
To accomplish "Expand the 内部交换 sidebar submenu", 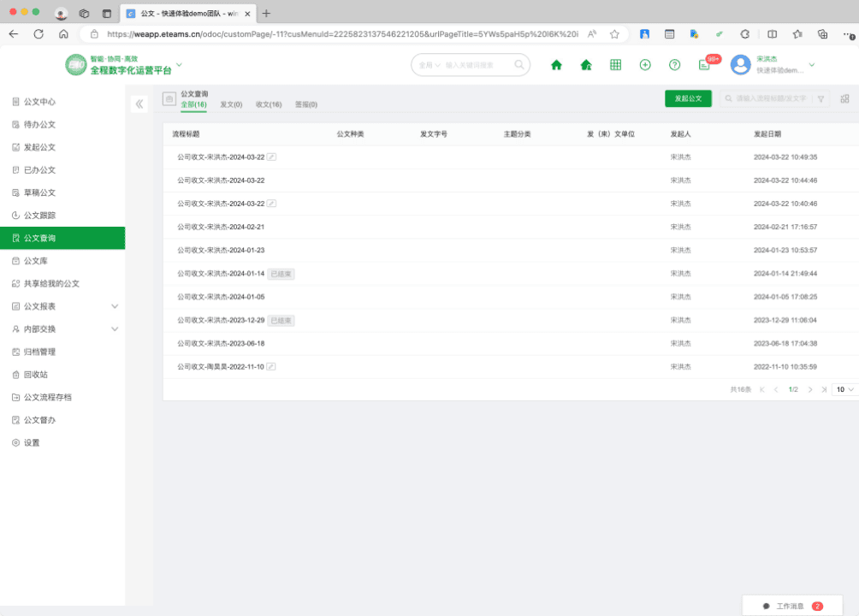I will pyautogui.click(x=115, y=329).
